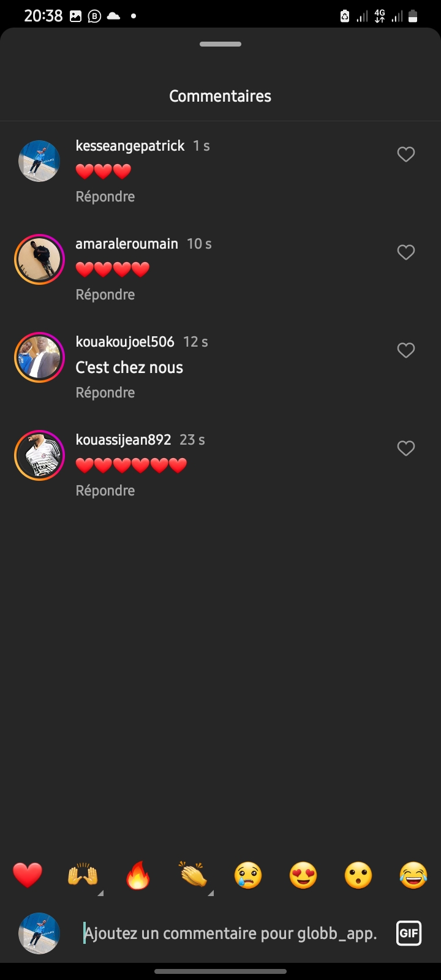The height and width of the screenshot is (980, 441).
Task: Open kouassijean892's profile picture
Action: click(x=39, y=455)
